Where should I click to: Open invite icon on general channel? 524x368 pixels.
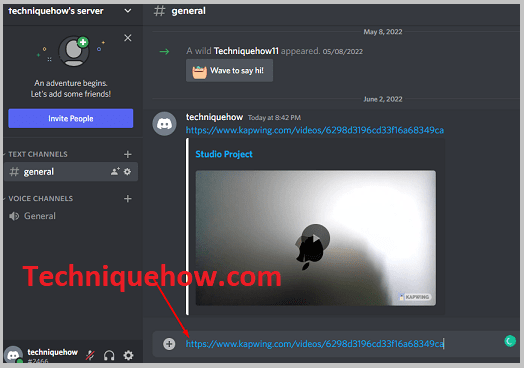pos(115,171)
